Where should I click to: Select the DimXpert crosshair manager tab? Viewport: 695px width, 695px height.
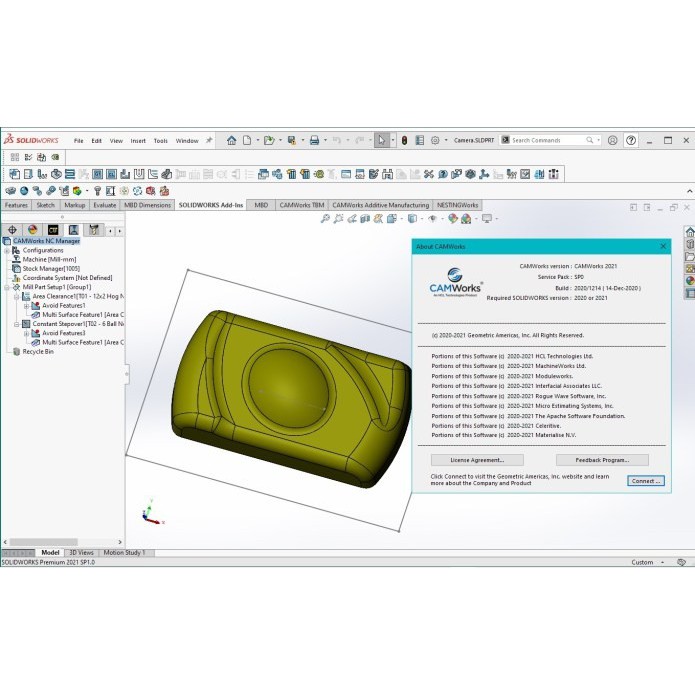coord(12,230)
